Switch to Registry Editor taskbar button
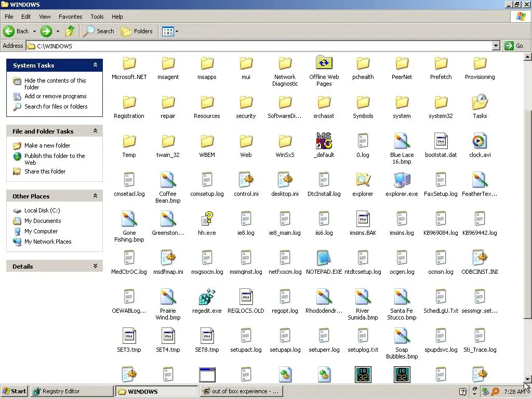532x399 pixels. (x=72, y=391)
